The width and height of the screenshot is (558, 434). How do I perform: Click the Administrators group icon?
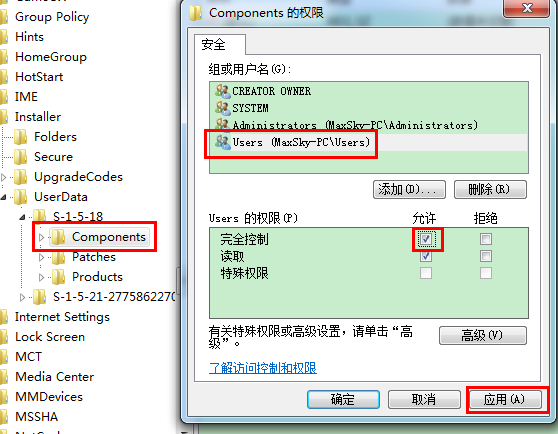pos(223,124)
